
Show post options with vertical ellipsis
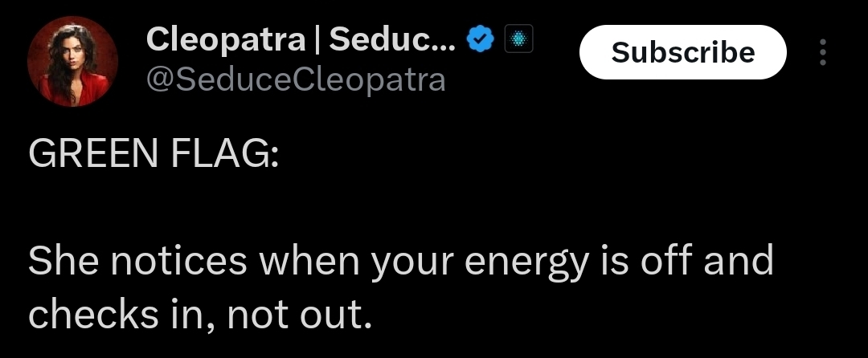tap(823, 52)
